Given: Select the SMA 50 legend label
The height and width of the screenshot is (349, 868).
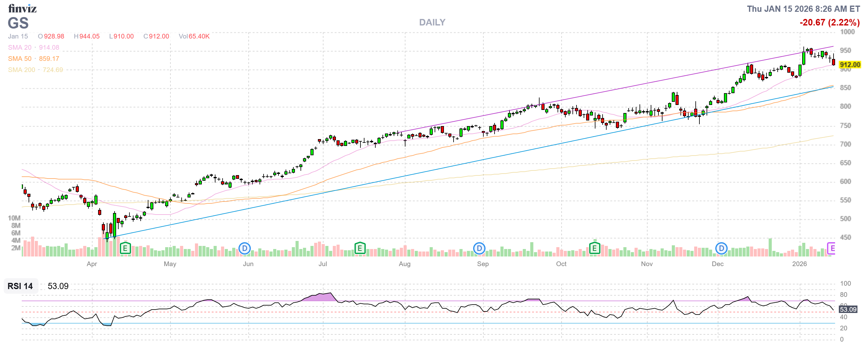Looking at the screenshot, I should tap(20, 59).
